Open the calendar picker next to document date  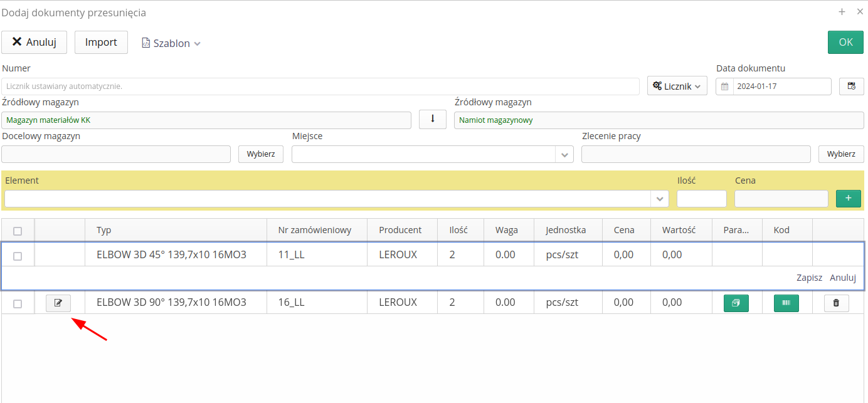[x=851, y=86]
